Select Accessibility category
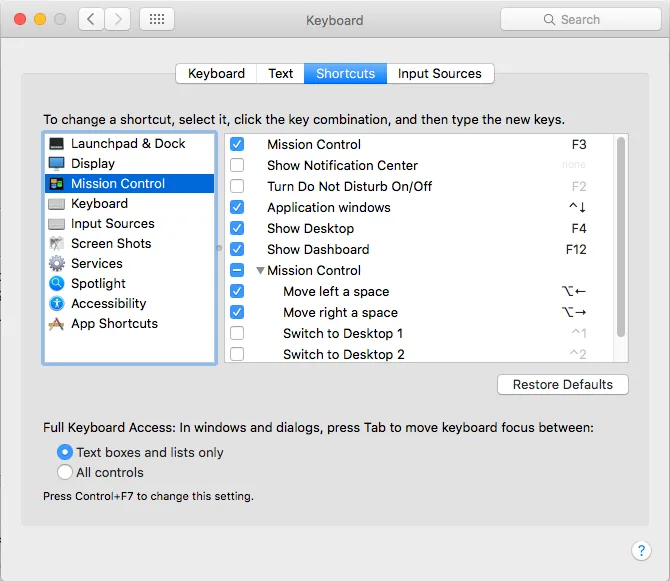This screenshot has height=581, width=670. coord(129,303)
